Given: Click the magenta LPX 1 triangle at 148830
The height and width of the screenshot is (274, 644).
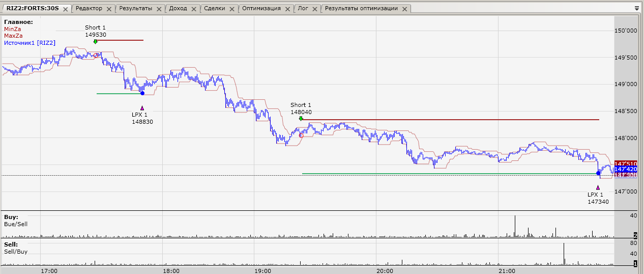Looking at the screenshot, I should pos(142,108).
